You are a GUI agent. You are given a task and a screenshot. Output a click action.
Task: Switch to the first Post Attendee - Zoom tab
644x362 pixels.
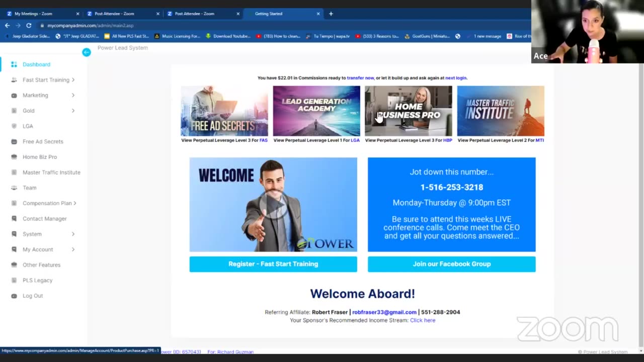pyautogui.click(x=122, y=14)
